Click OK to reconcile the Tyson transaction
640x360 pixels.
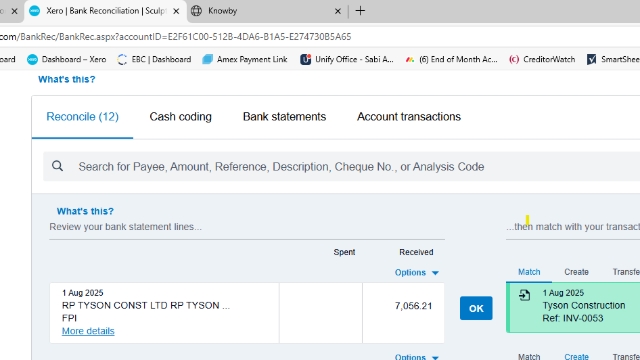476,308
